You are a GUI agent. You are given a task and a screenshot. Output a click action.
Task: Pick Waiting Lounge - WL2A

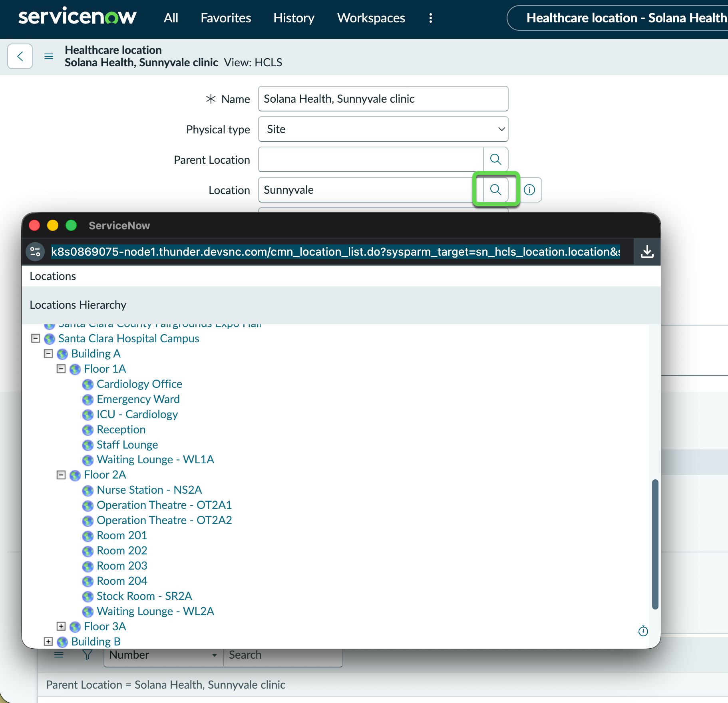155,611
